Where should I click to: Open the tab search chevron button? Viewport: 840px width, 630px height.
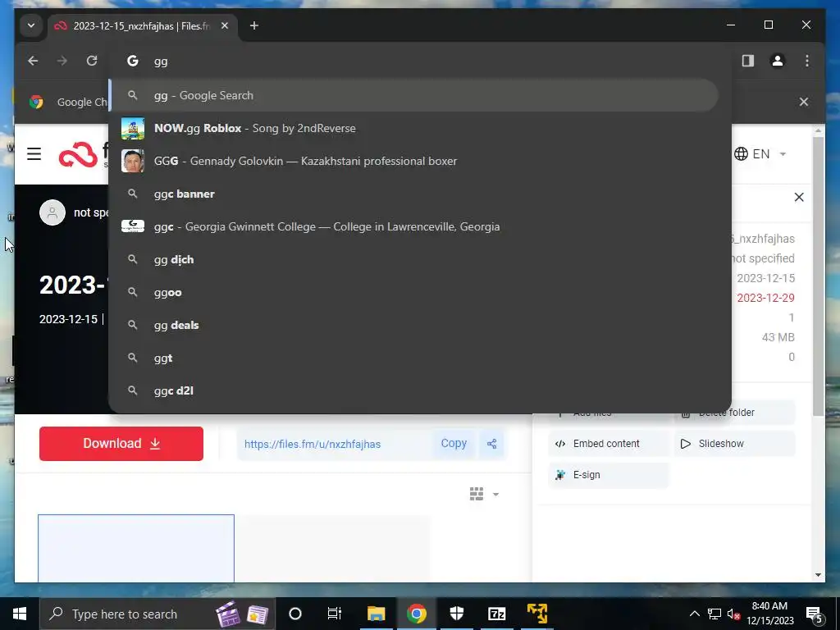point(31,25)
